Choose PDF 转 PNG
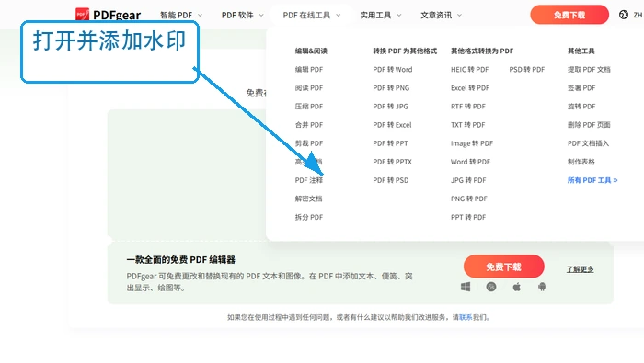This screenshot has height=363, width=644. tap(391, 88)
